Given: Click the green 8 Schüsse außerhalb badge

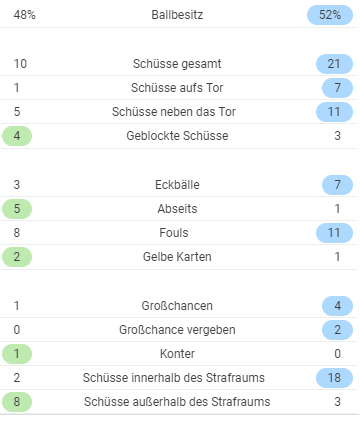Looking at the screenshot, I should (x=17, y=402).
